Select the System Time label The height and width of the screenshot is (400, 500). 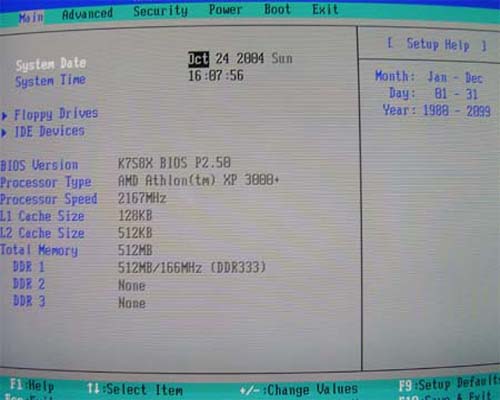coord(50,81)
